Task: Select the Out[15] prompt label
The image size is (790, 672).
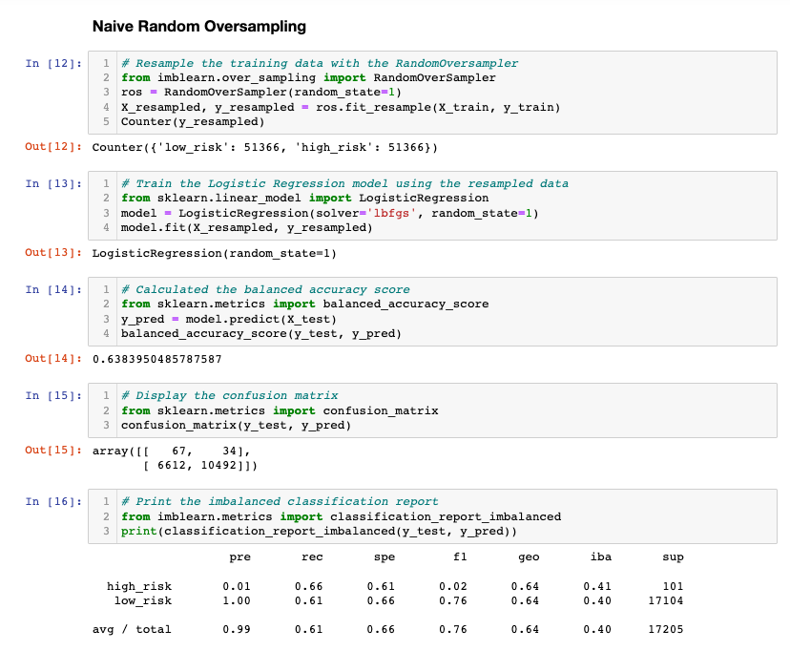Action: point(53,451)
